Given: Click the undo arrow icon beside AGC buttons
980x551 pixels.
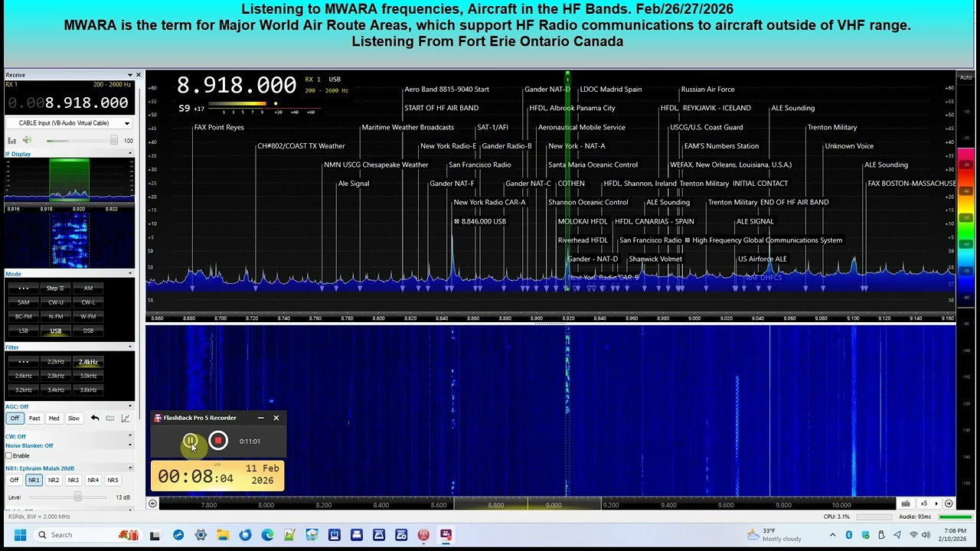Looking at the screenshot, I should [95, 419].
